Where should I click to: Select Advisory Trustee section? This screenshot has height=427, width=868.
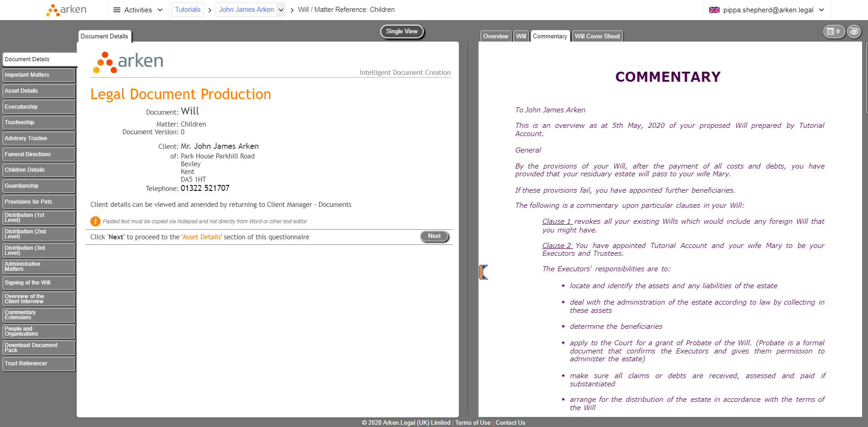coord(39,138)
